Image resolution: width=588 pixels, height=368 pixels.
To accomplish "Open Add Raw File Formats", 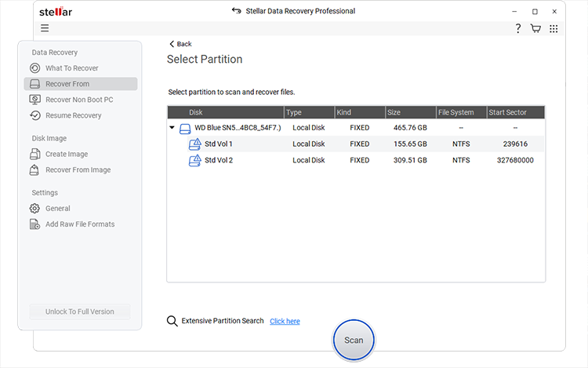I will (x=80, y=224).
